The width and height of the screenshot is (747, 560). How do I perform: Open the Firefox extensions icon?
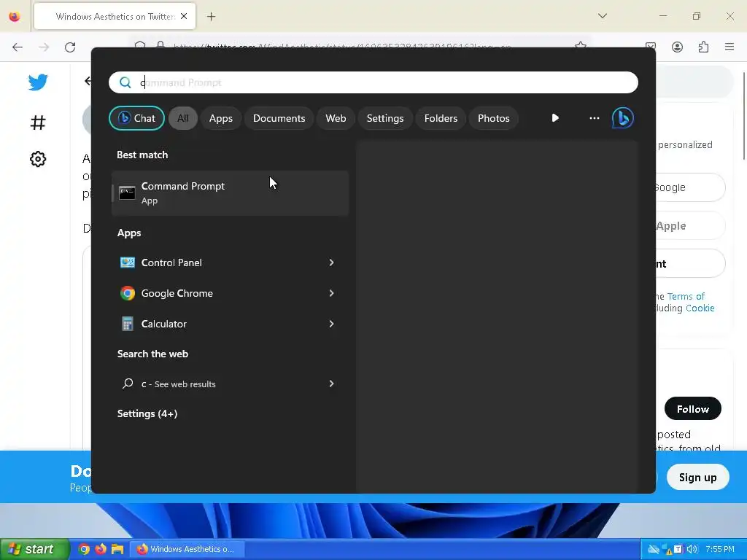(x=703, y=47)
